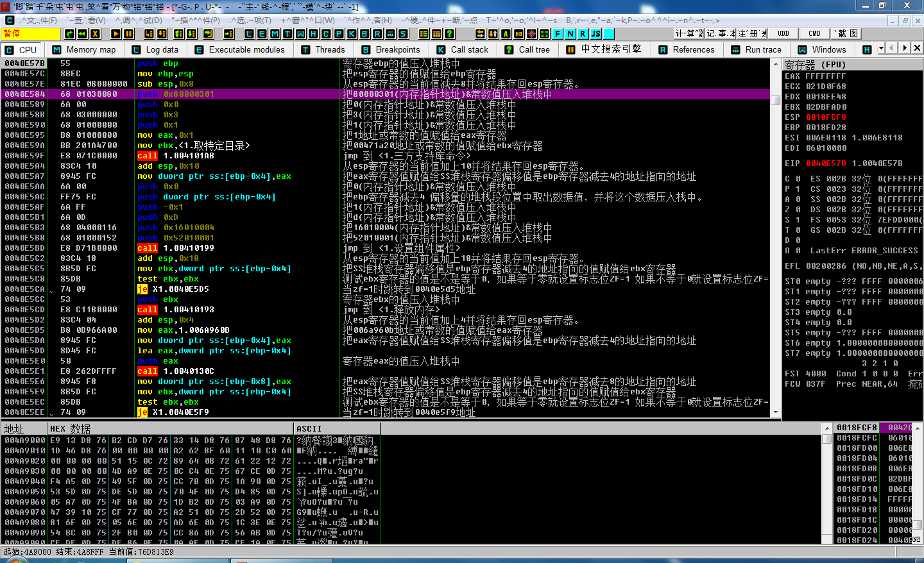Image resolution: width=924 pixels, height=563 pixels.
Task: Click the UDD toolbar button
Action: (x=783, y=33)
